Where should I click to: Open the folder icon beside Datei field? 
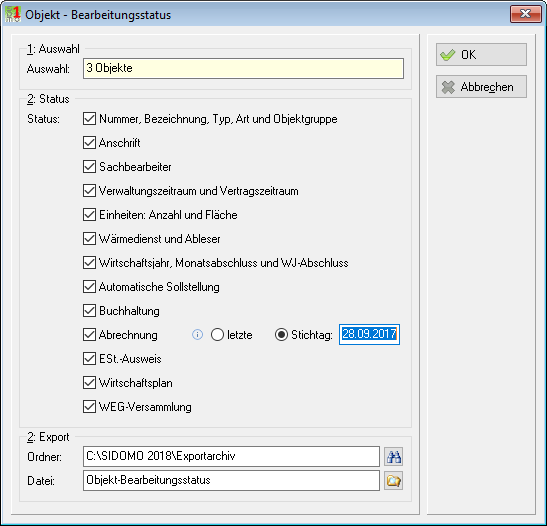click(394, 481)
